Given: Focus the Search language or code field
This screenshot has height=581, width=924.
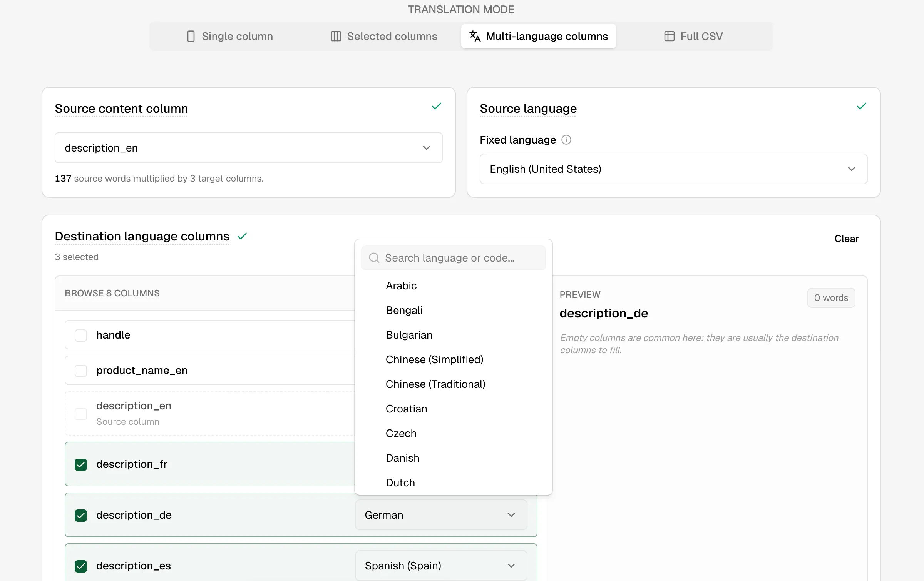Looking at the screenshot, I should pos(453,258).
